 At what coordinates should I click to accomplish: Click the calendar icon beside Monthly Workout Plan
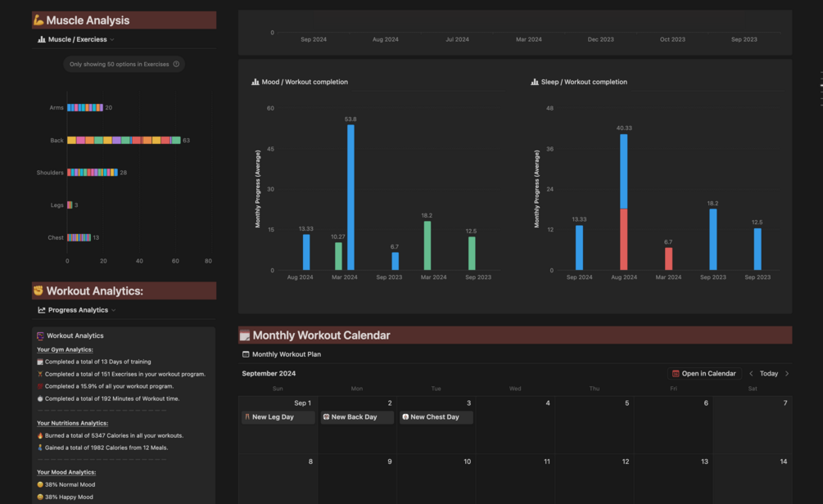tap(246, 354)
